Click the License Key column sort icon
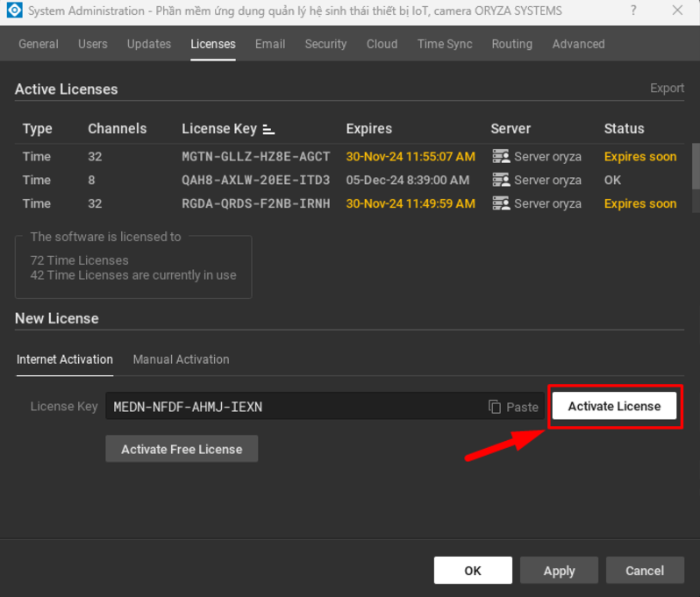The height and width of the screenshot is (597, 700). click(x=268, y=130)
